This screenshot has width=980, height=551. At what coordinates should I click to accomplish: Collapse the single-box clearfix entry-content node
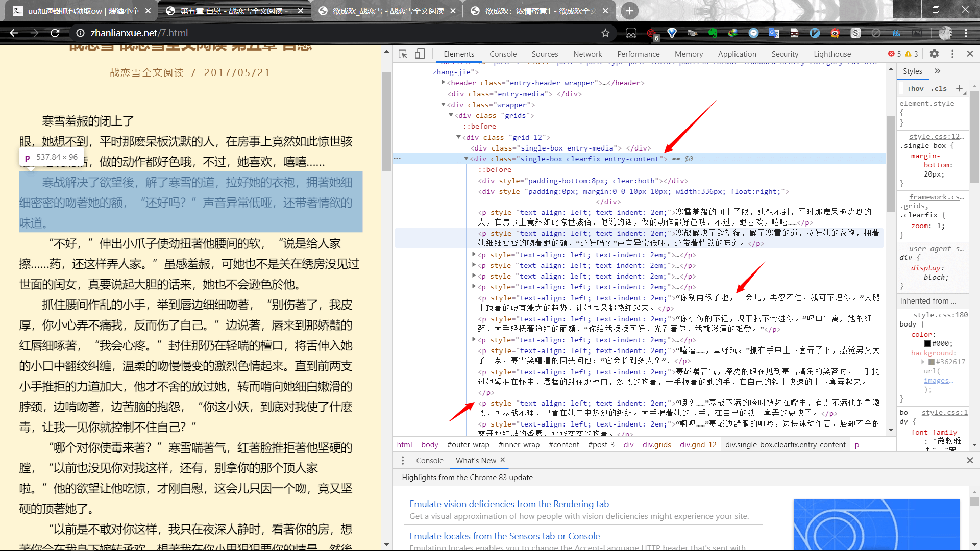click(x=466, y=159)
